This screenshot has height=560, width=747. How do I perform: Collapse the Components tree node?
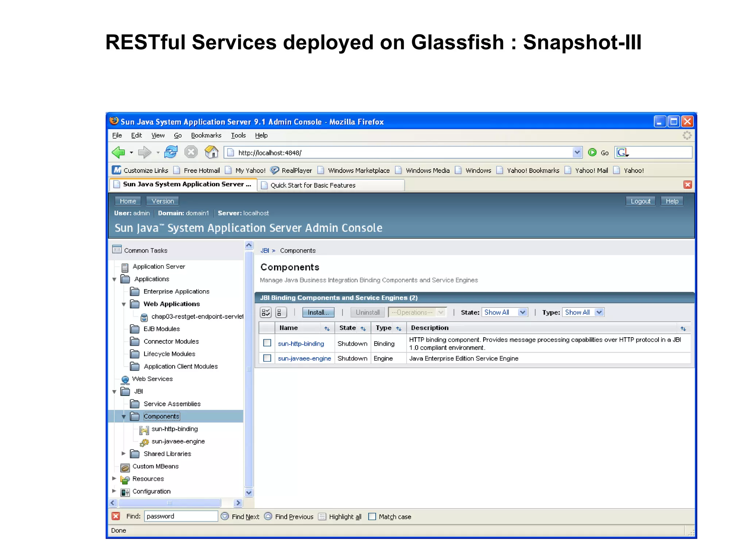pos(124,416)
